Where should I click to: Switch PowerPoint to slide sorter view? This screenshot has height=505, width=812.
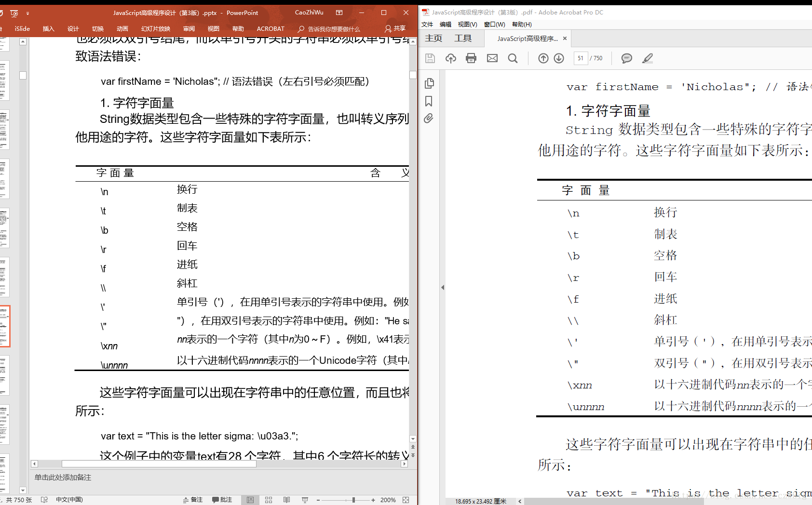pyautogui.click(x=269, y=500)
